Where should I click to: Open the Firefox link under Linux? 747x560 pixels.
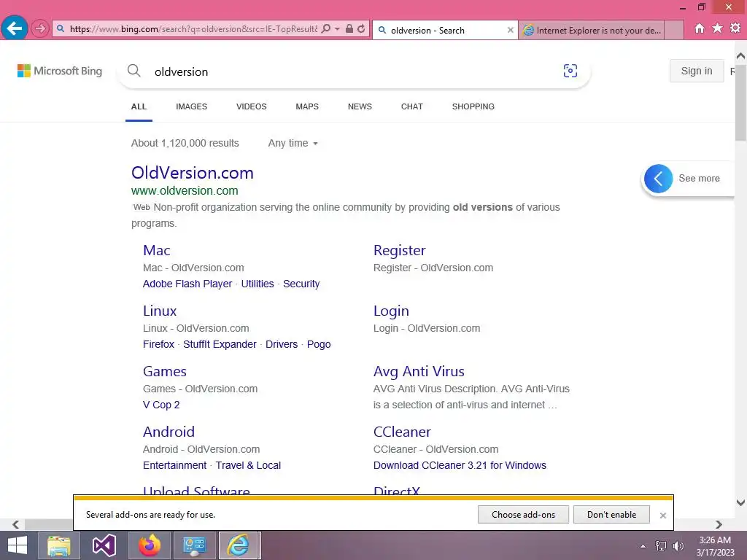click(x=158, y=344)
